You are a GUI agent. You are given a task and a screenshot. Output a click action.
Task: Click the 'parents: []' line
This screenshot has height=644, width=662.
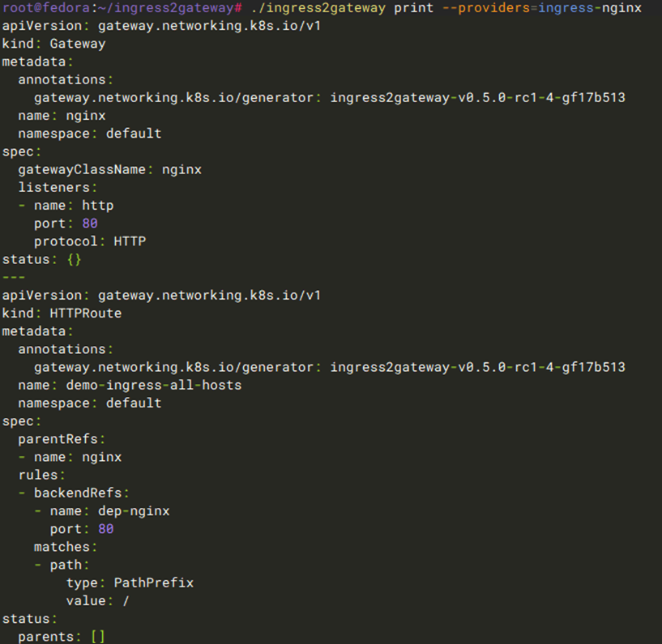(62, 637)
